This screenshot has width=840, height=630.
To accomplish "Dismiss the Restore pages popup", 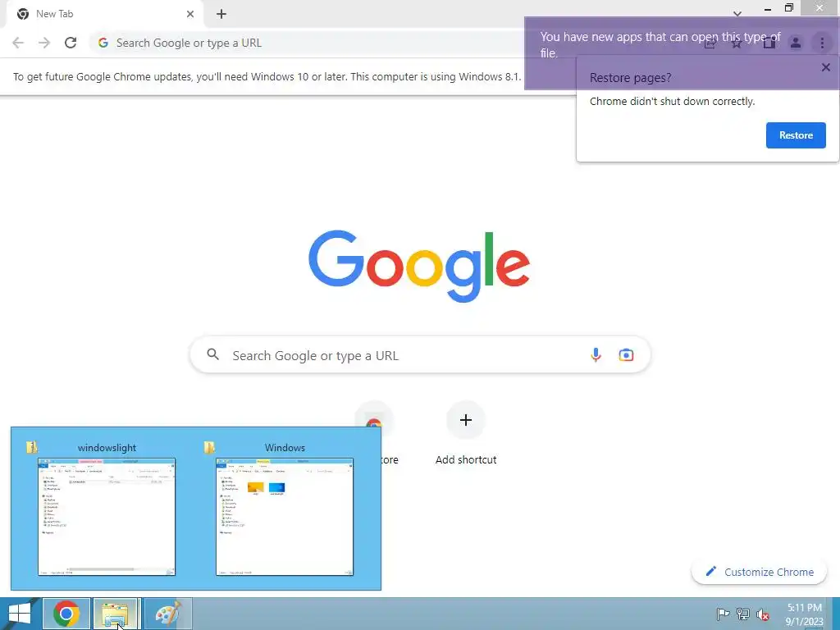I will click(825, 67).
